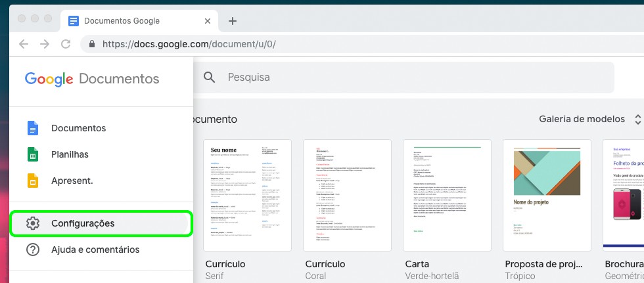Select the Documentos Google tab
The height and width of the screenshot is (283, 644).
(x=139, y=21)
